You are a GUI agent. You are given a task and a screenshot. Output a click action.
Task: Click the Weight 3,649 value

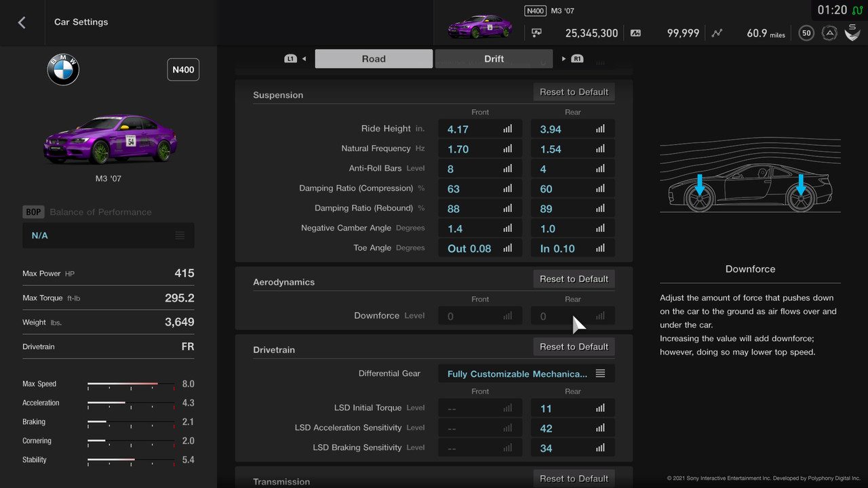point(180,322)
